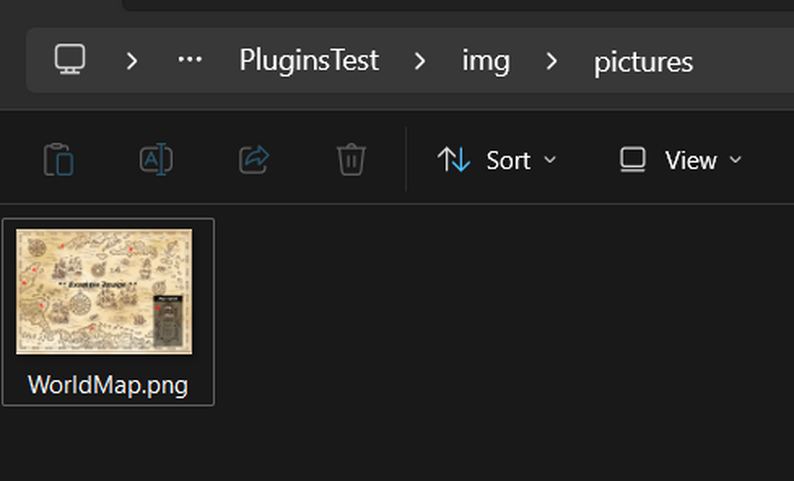Expand the chevron after the monitor icon
Image resolution: width=794 pixels, height=481 pixels.
[132, 60]
